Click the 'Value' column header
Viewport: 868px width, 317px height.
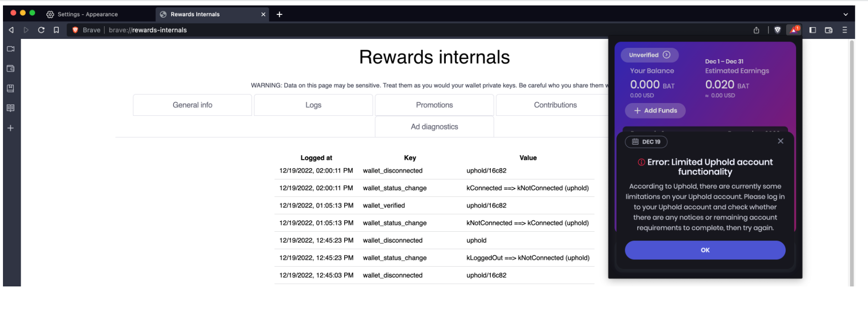[528, 158]
